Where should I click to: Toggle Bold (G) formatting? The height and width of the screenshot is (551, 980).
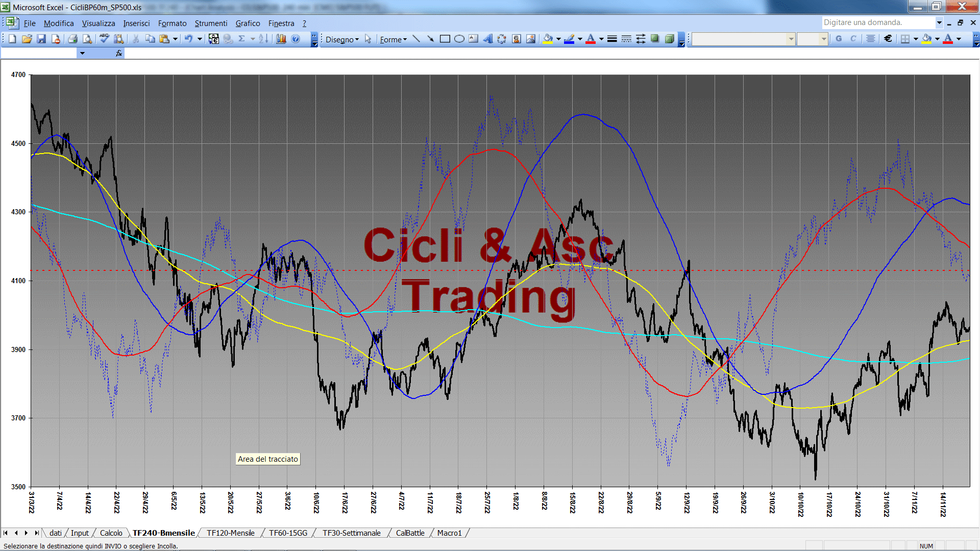click(839, 39)
